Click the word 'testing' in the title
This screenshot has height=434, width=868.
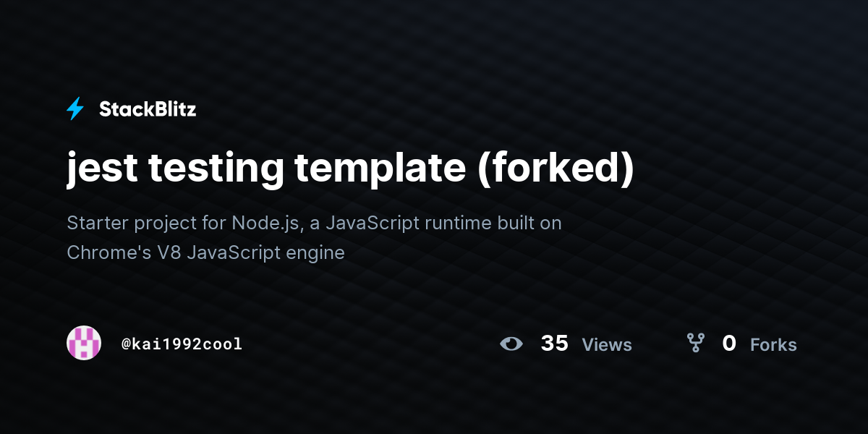click(x=216, y=170)
